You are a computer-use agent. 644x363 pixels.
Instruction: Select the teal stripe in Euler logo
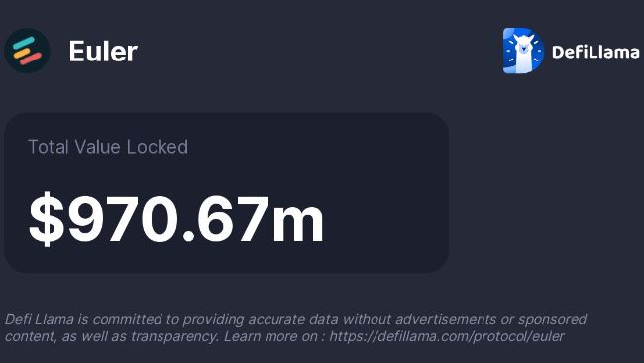(24, 43)
